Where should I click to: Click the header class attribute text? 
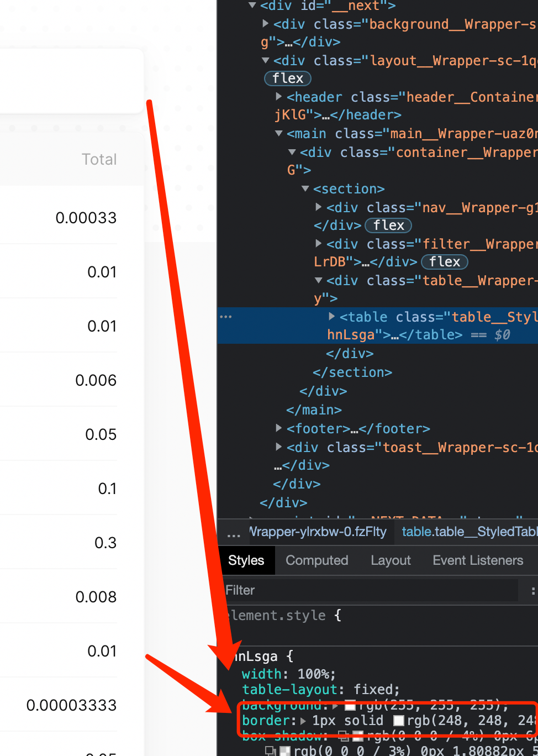point(445,97)
